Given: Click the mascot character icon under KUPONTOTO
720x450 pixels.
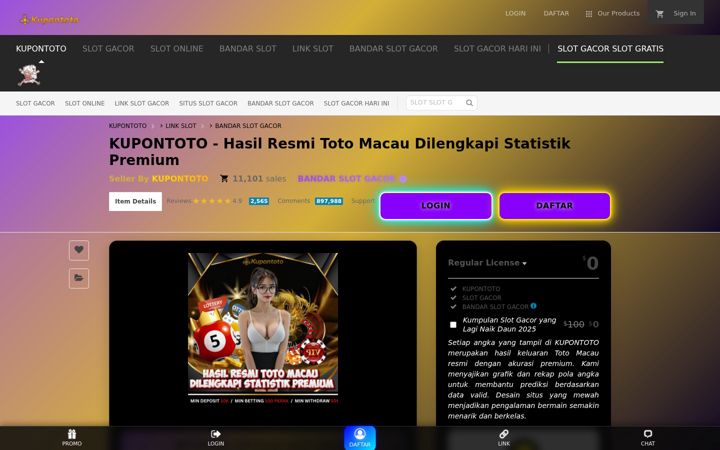Looking at the screenshot, I should 29,75.
